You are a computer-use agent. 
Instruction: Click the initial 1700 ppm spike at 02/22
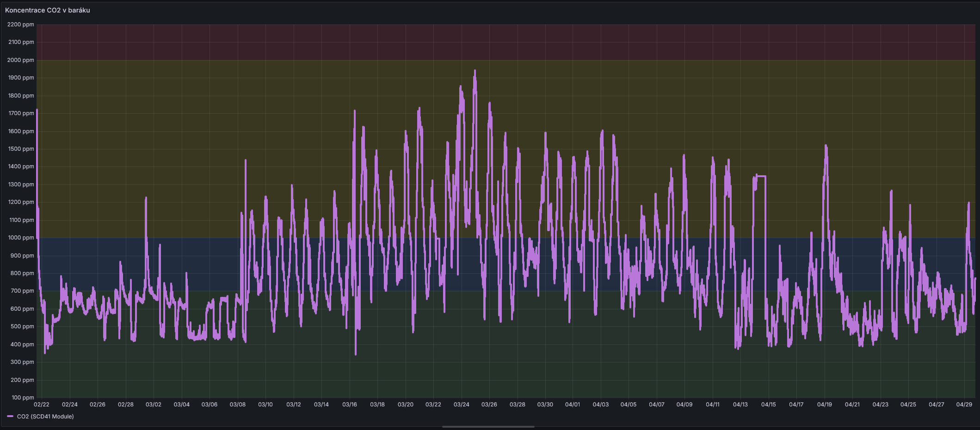(x=37, y=111)
